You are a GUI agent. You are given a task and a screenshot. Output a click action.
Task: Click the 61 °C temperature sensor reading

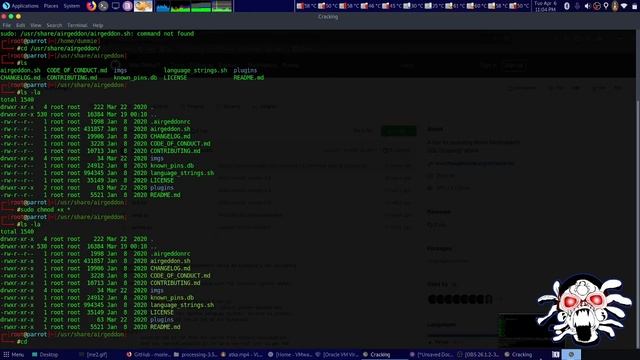pos(454,6)
